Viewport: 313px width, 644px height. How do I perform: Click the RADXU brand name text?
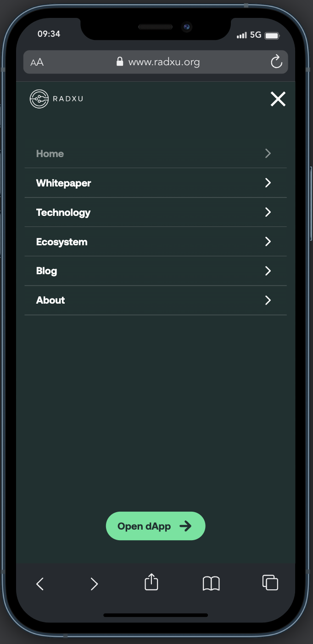(68, 99)
